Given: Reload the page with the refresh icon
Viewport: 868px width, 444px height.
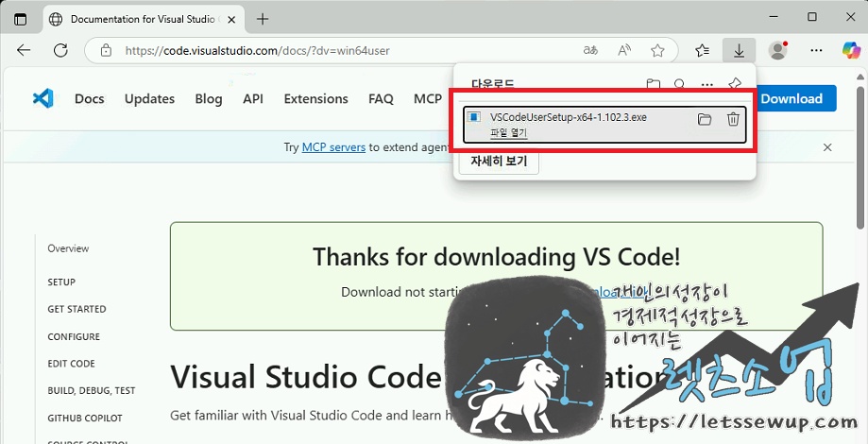Looking at the screenshot, I should [x=60, y=51].
